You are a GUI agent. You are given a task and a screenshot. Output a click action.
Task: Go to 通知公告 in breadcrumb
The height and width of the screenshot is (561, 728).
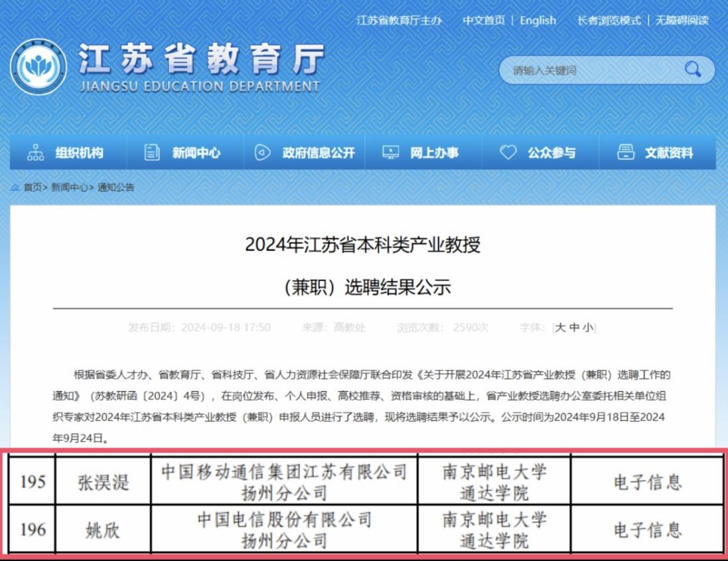116,188
